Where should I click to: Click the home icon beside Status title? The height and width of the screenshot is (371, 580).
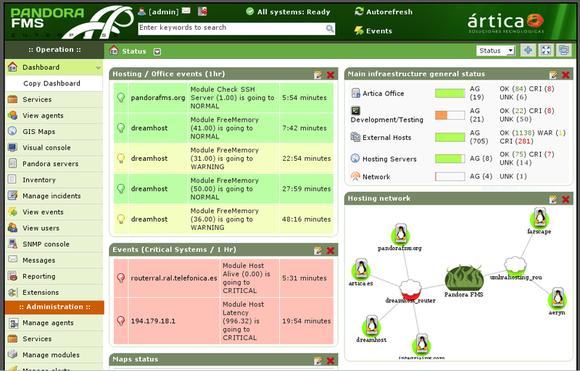point(114,51)
